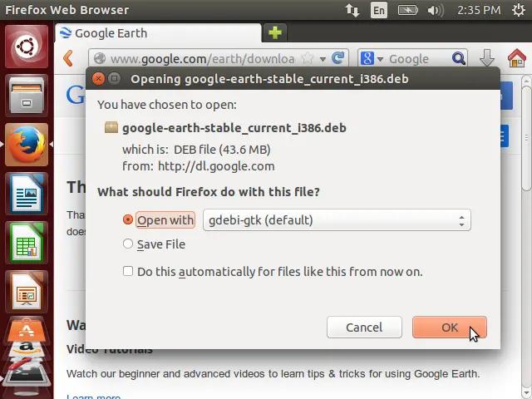Image resolution: width=532 pixels, height=399 pixels.
Task: Click the search magnifier icon
Action: pyautogui.click(x=459, y=58)
